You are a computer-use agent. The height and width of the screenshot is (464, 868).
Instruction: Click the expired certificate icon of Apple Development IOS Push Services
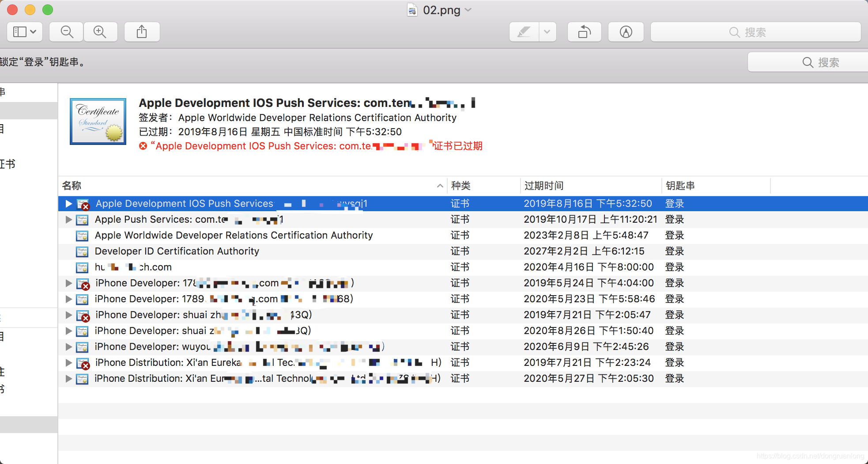coord(83,204)
